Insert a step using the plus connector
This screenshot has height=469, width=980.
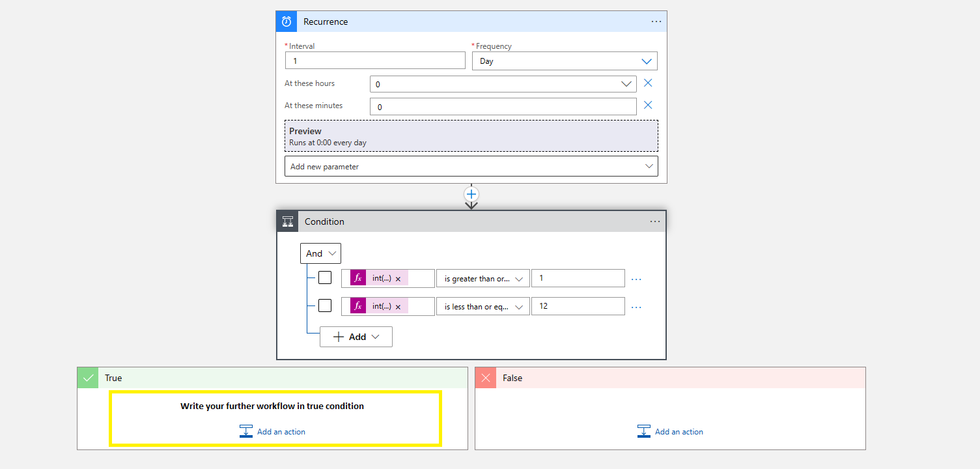pos(471,194)
